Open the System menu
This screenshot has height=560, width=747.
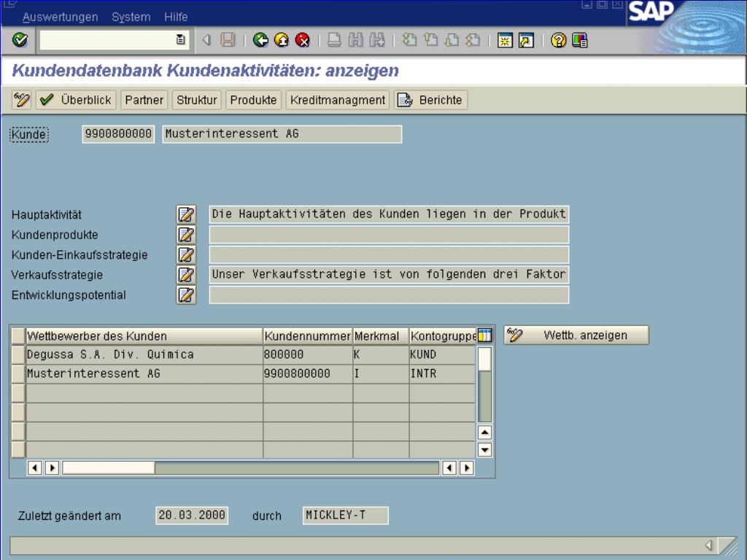[x=131, y=17]
